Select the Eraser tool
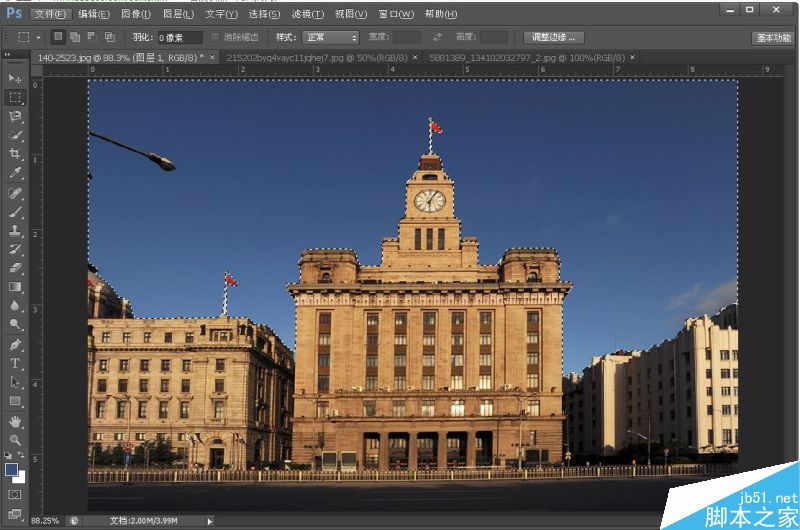Screen dimensions: 800x530 click(15, 268)
